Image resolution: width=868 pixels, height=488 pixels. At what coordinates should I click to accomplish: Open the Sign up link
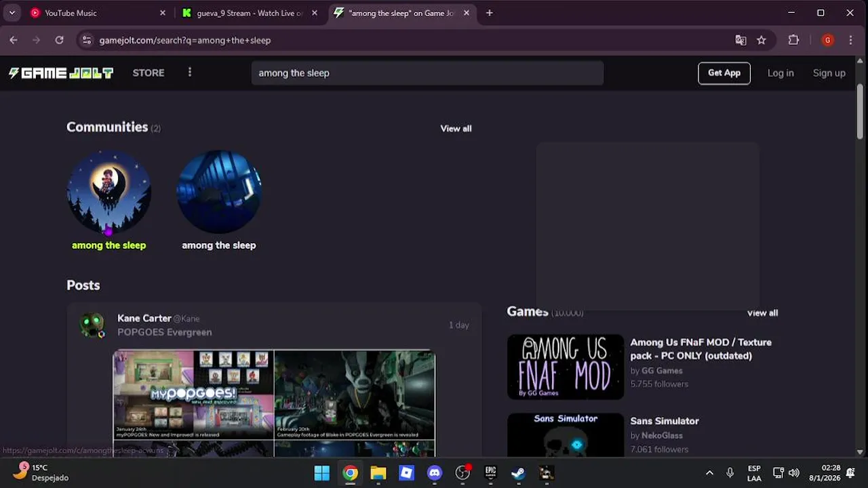(x=829, y=73)
